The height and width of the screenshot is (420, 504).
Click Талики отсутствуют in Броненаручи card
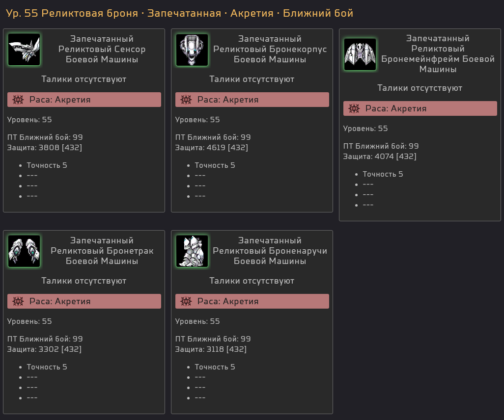coord(252,281)
